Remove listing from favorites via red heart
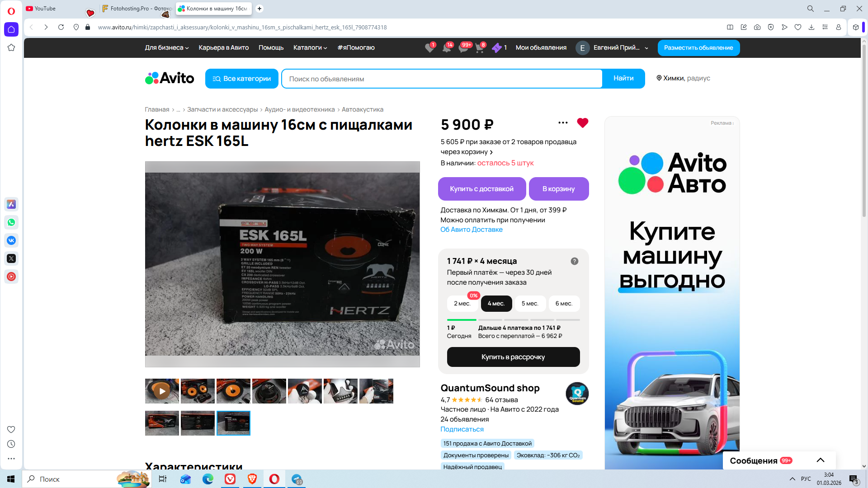The width and height of the screenshot is (868, 488). pos(582,123)
